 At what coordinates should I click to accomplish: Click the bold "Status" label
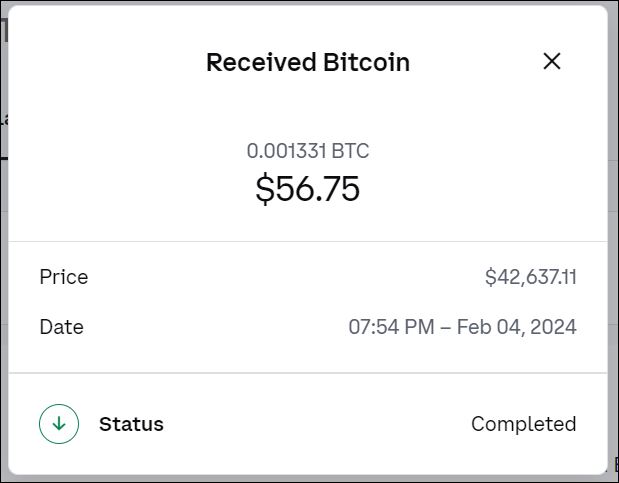point(131,424)
